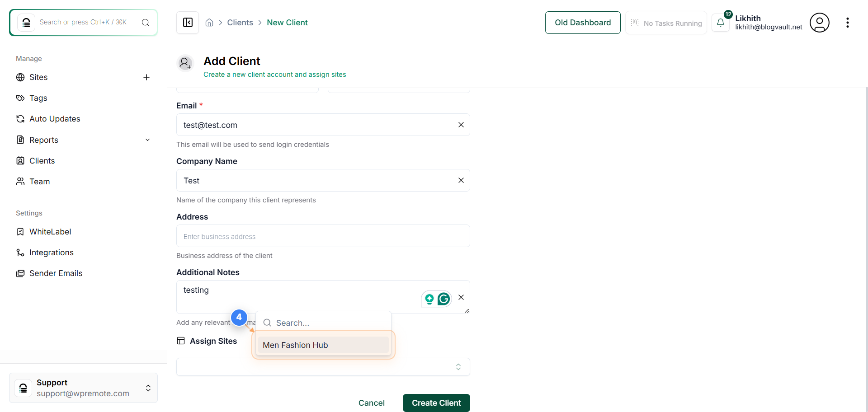868x412 pixels.
Task: Click the Sites globe icon
Action: point(20,77)
